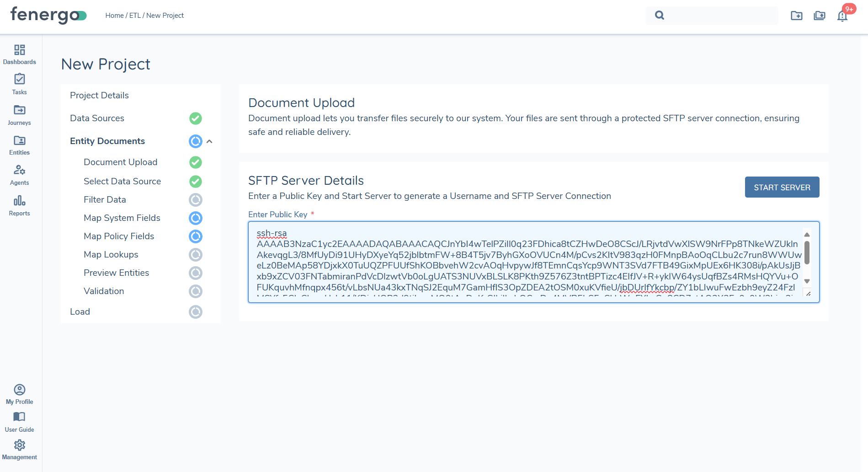This screenshot has height=472, width=868.
Task: Collapse the Entity Documents section
Action: 210,141
